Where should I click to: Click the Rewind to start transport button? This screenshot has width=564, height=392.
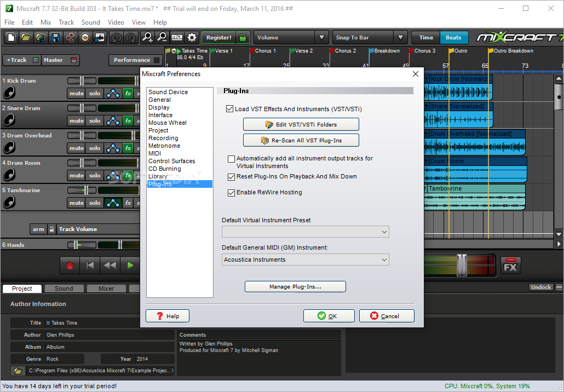[x=90, y=266]
